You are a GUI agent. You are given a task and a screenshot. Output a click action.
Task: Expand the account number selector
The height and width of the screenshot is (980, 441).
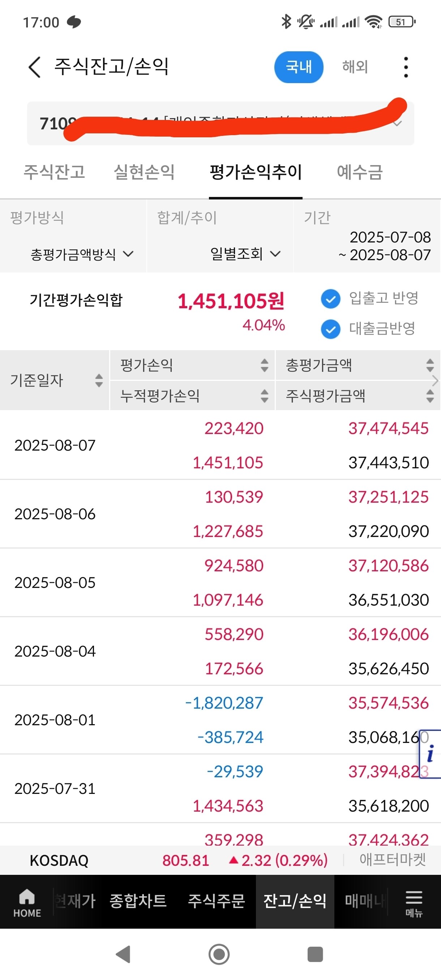coord(220,123)
